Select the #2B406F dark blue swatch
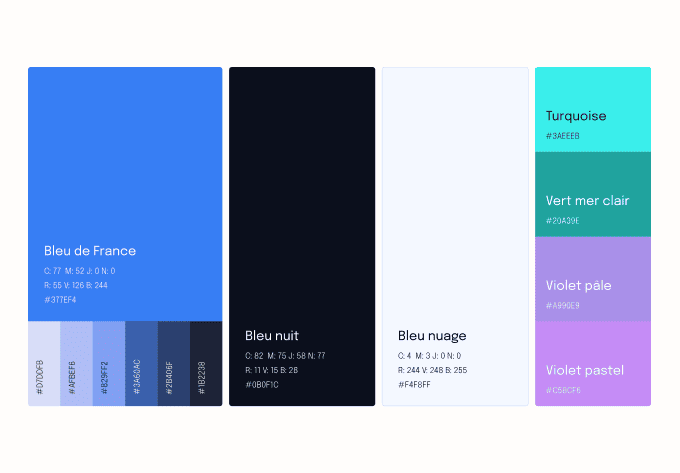 (174, 363)
